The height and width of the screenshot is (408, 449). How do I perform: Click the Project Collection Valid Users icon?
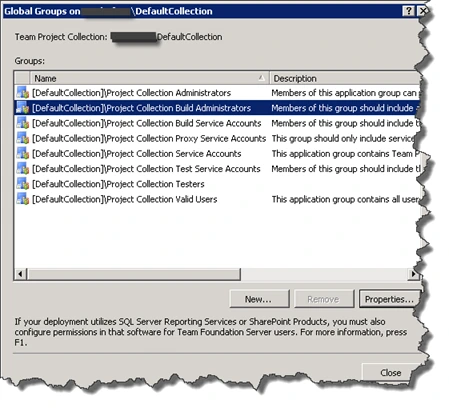click(23, 199)
